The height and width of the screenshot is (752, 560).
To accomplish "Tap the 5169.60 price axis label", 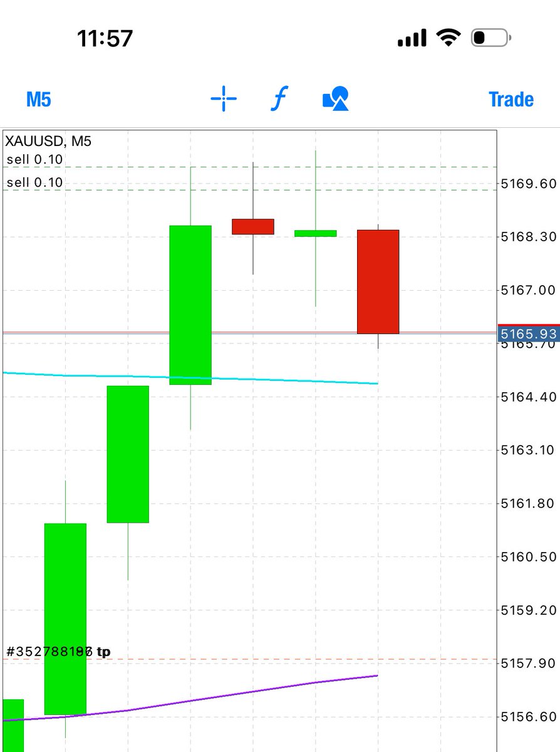I will 529,184.
